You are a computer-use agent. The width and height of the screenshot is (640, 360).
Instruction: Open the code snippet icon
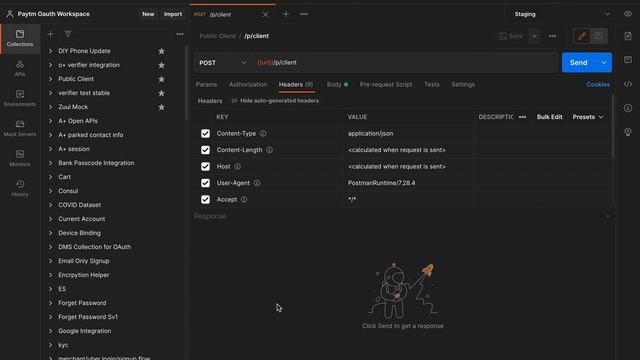click(628, 84)
